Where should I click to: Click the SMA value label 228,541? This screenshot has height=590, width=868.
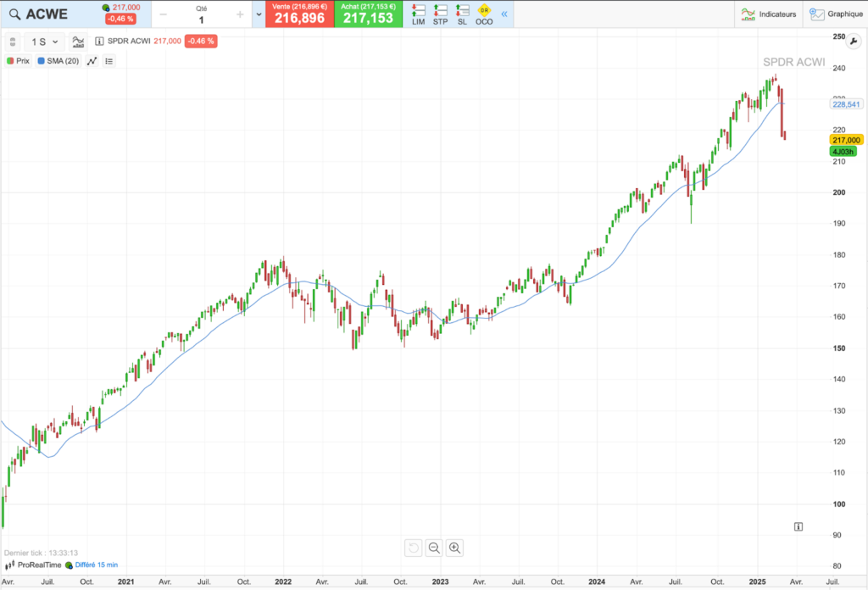coord(847,104)
